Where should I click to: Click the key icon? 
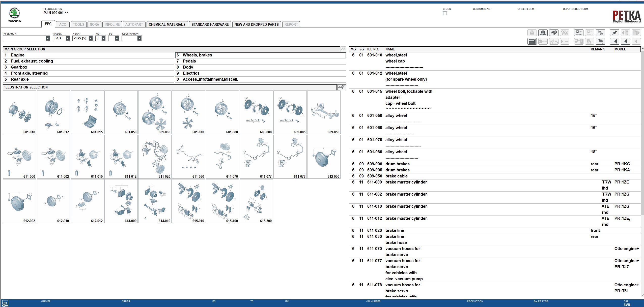click(x=543, y=41)
